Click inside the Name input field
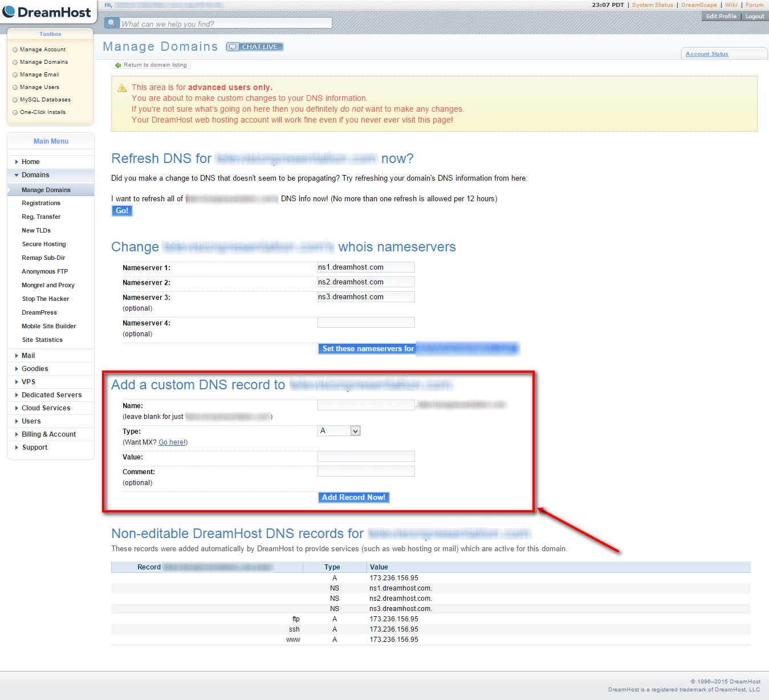Image resolution: width=769 pixels, height=700 pixels. pyautogui.click(x=366, y=404)
